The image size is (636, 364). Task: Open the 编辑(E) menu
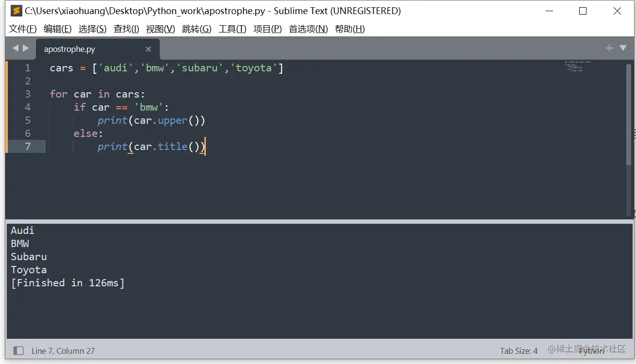(x=57, y=29)
